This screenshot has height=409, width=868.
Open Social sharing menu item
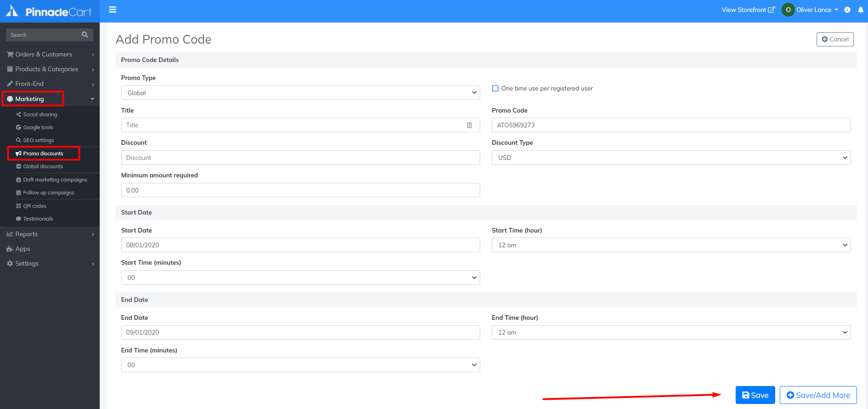point(40,114)
